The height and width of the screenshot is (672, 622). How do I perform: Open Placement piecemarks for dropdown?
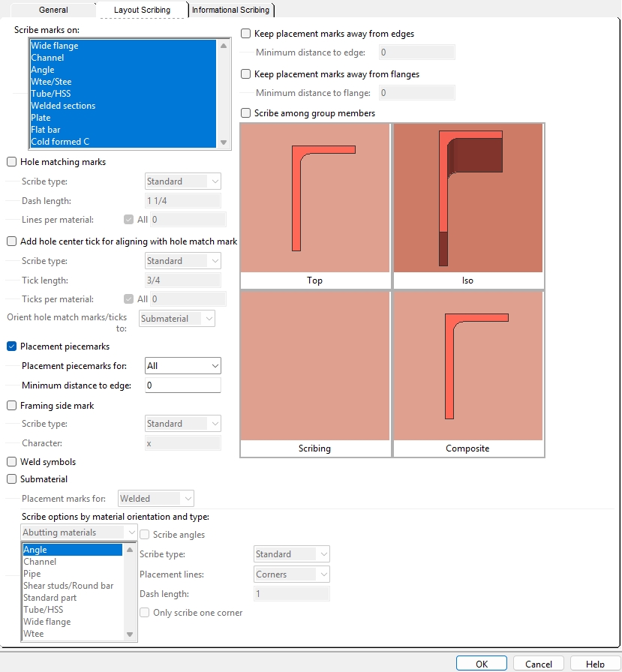[182, 366]
